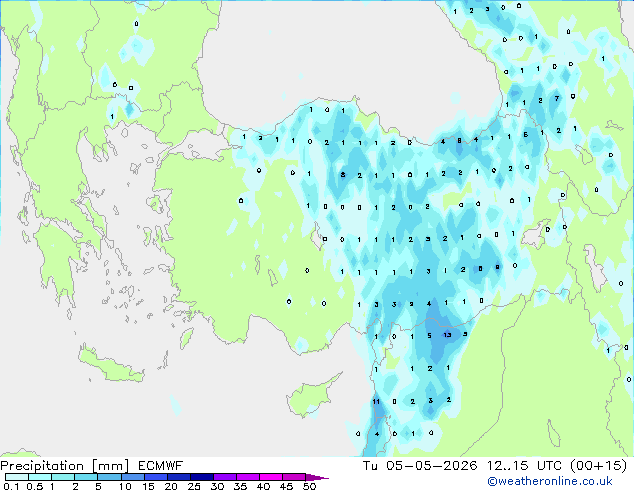Click the '12..15 UTC' time text

(x=524, y=466)
